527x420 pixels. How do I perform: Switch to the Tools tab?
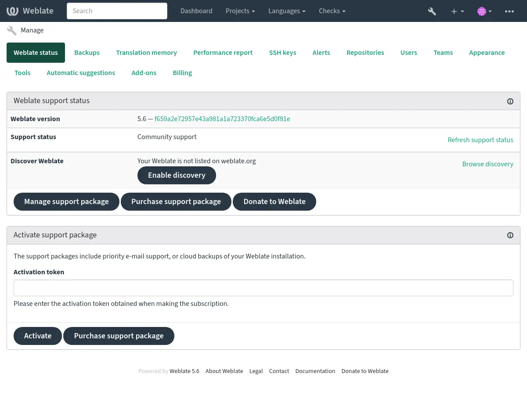pyautogui.click(x=22, y=73)
